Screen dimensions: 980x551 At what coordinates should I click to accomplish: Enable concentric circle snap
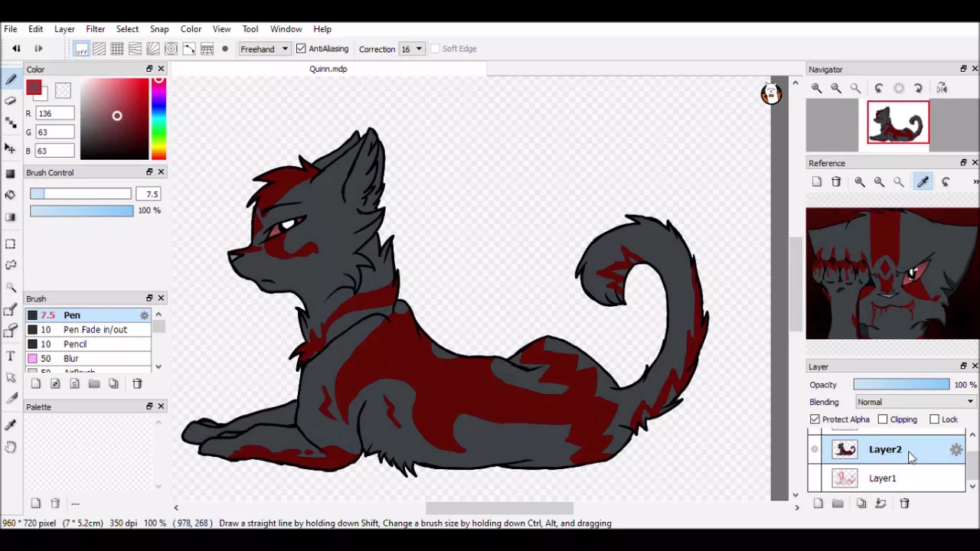click(x=171, y=49)
